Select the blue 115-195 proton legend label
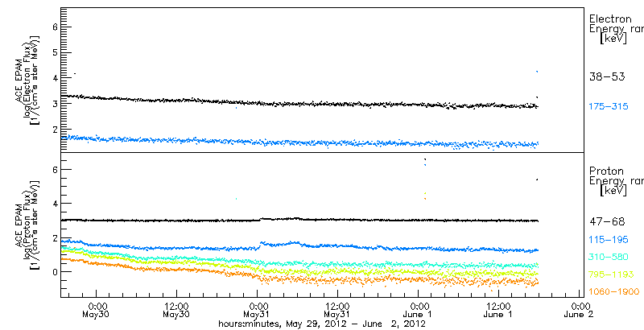 (x=610, y=240)
